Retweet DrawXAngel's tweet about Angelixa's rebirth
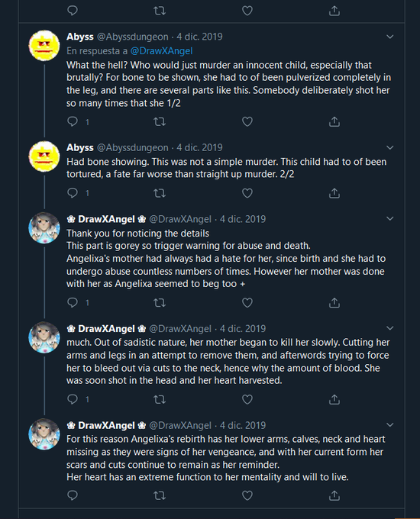Screen dimensions: 420x519 click(160, 495)
